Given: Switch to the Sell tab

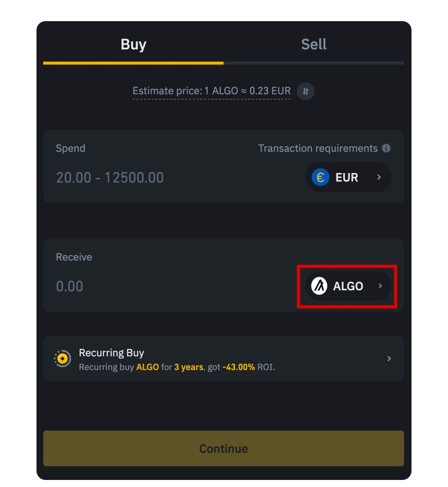Looking at the screenshot, I should coord(314,44).
